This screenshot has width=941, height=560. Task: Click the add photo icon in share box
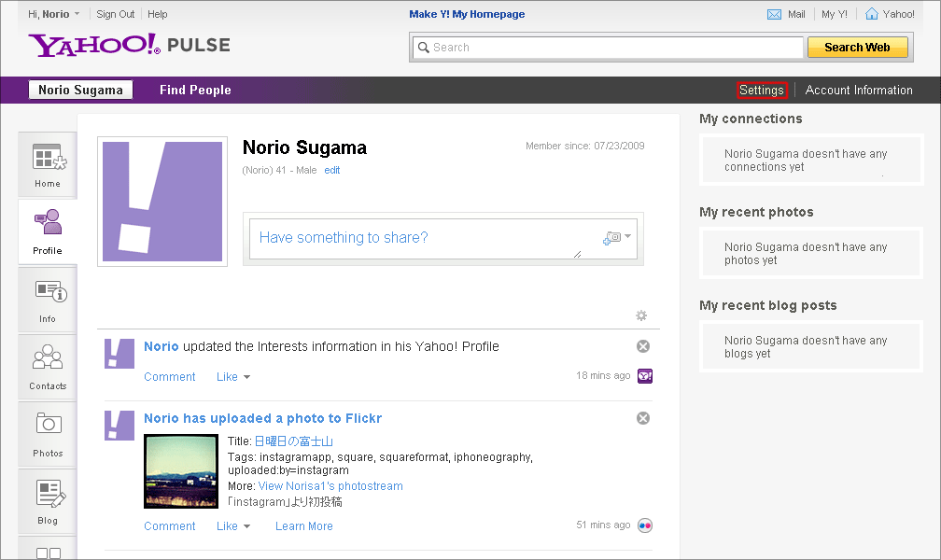pos(611,238)
